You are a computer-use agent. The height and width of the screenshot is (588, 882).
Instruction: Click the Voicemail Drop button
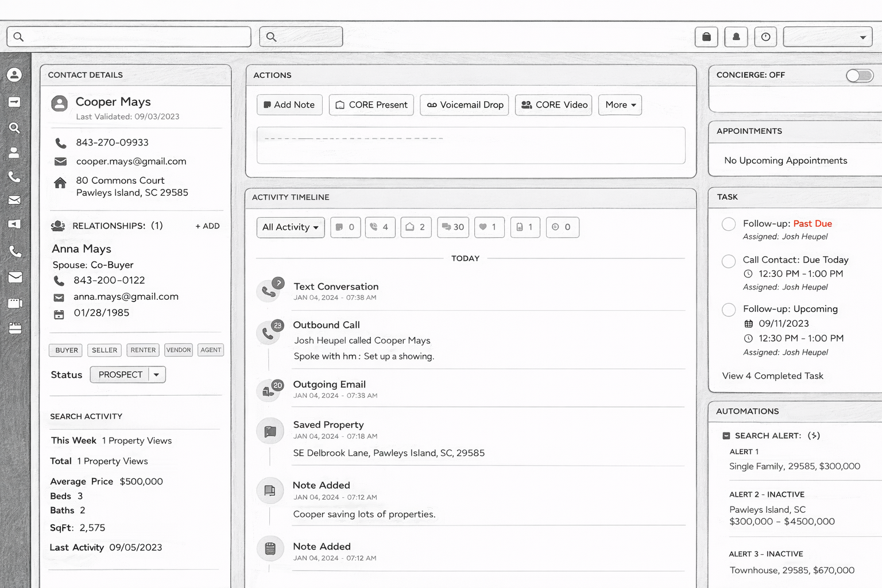coord(465,105)
